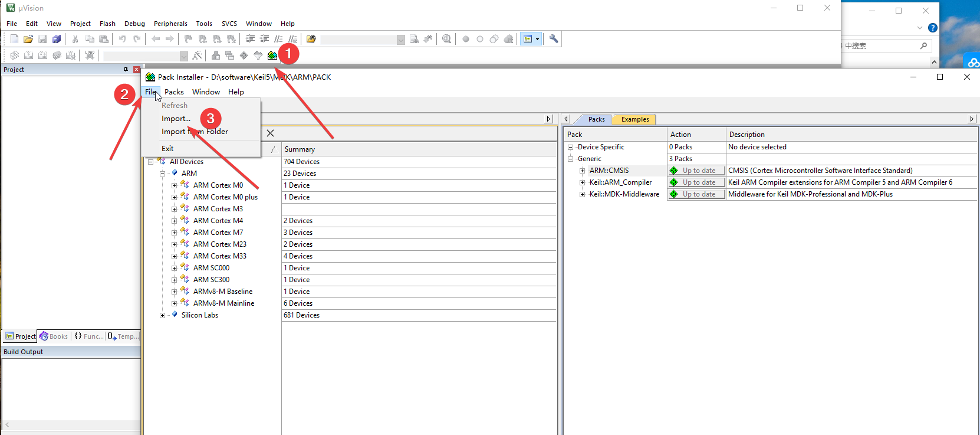Viewport: 980px width, 435px height.
Task: Switch to the Func... panel tab
Action: 88,336
